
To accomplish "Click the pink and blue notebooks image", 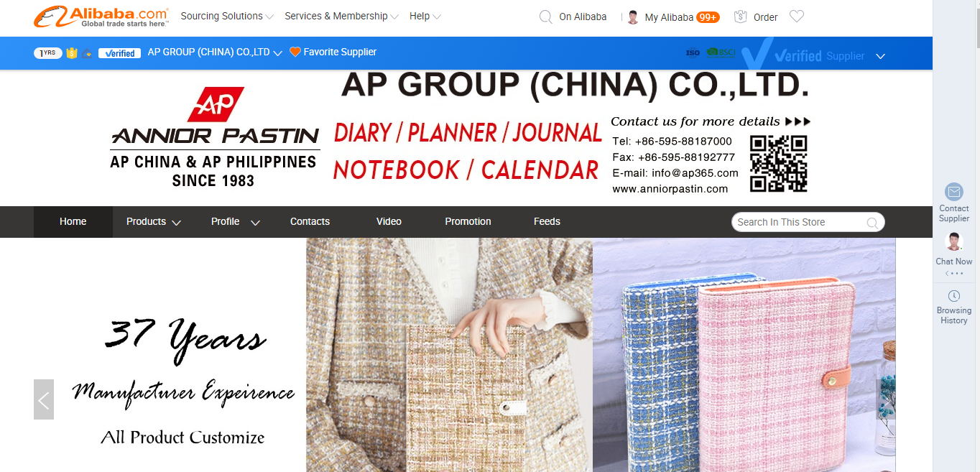I will (744, 355).
